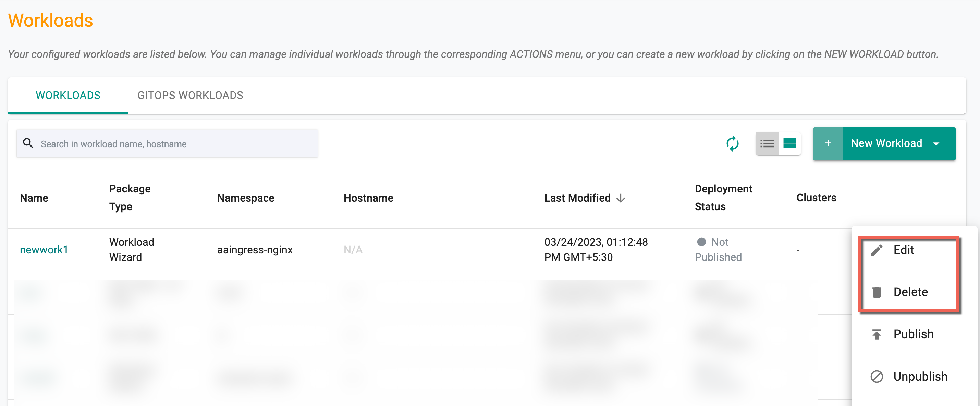
Task: Expand the New Workload dropdown arrow
Action: click(936, 144)
